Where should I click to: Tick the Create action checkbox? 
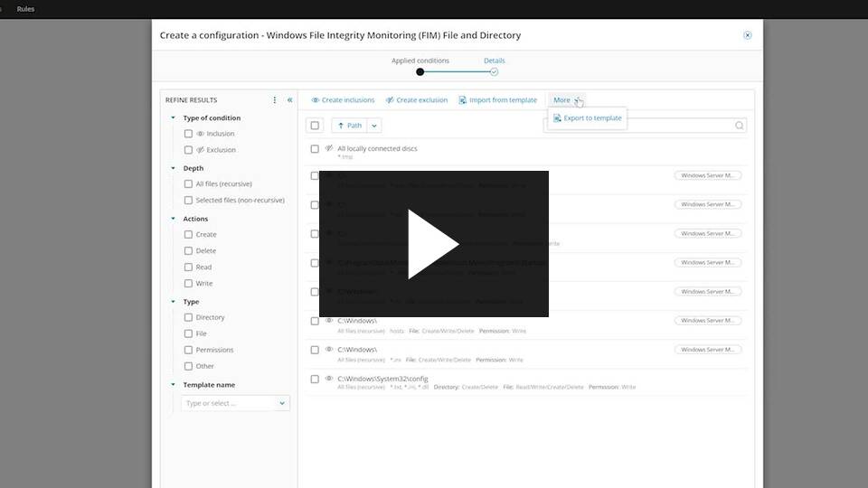[x=188, y=235]
